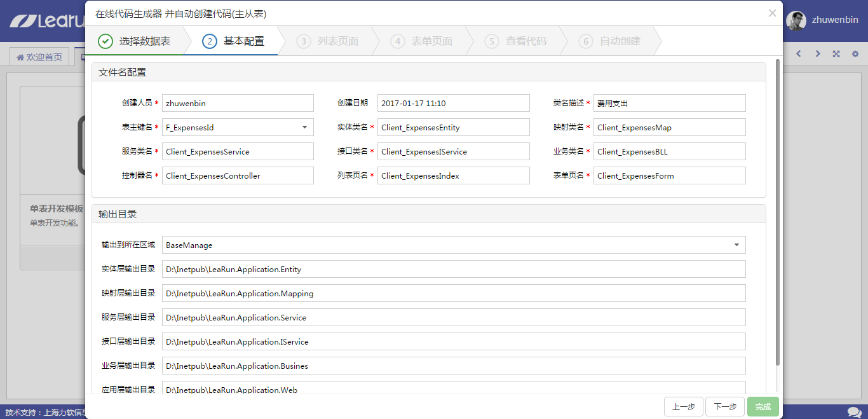Click the zhuwenbin user avatar
The height and width of the screenshot is (419, 868).
click(x=796, y=20)
